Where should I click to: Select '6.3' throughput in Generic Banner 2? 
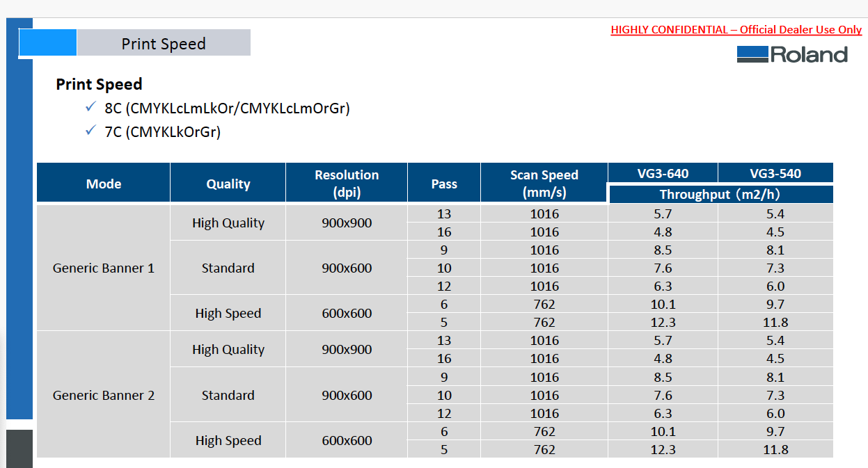(x=663, y=413)
